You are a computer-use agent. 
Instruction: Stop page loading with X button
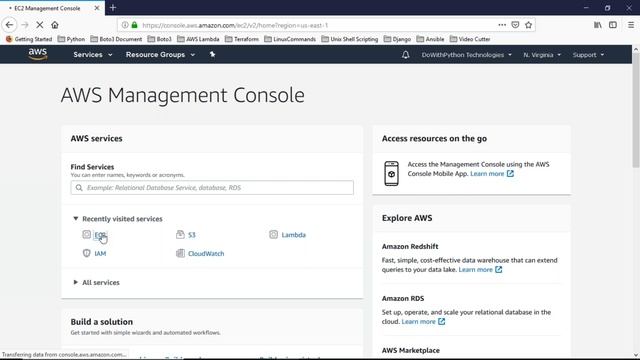pos(40,25)
